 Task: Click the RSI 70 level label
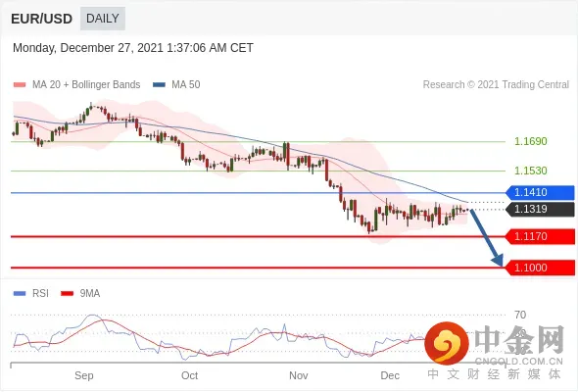click(x=520, y=315)
